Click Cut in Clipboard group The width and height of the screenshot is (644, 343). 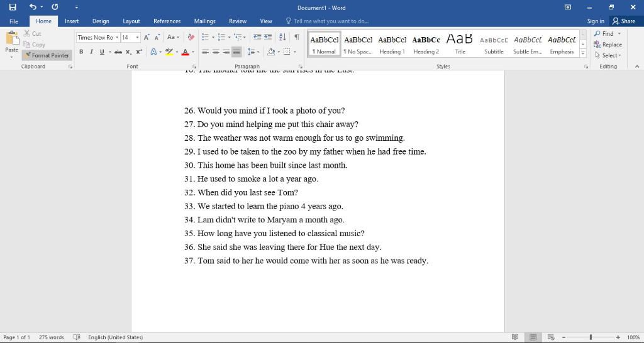tap(33, 34)
